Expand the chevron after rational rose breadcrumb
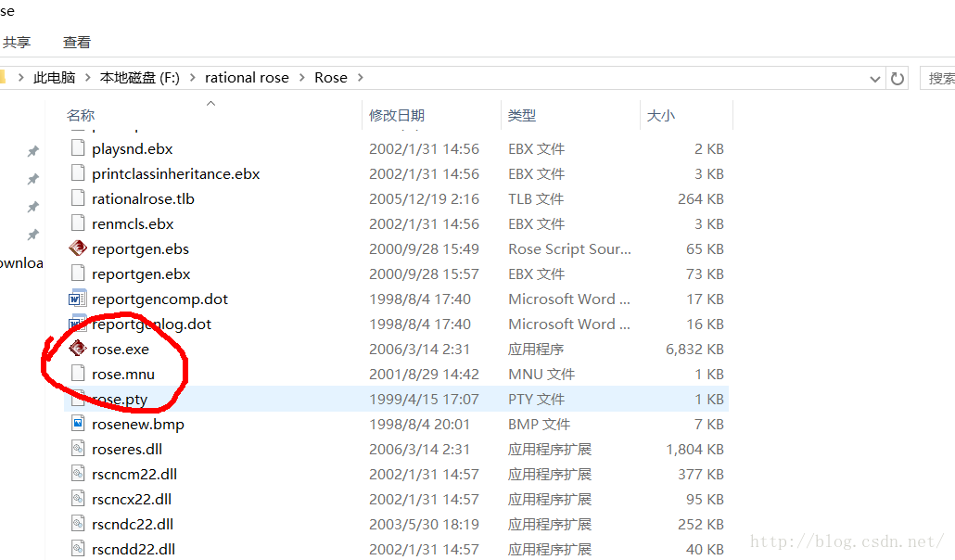The image size is (955, 560). 301,77
